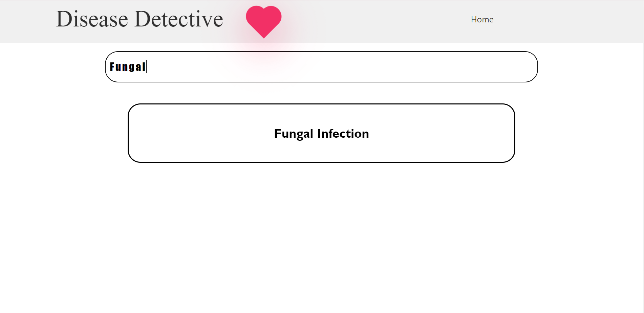Click the Fungal Infection suggestion box
Viewport: 644px width, 313px height.
[x=321, y=133]
